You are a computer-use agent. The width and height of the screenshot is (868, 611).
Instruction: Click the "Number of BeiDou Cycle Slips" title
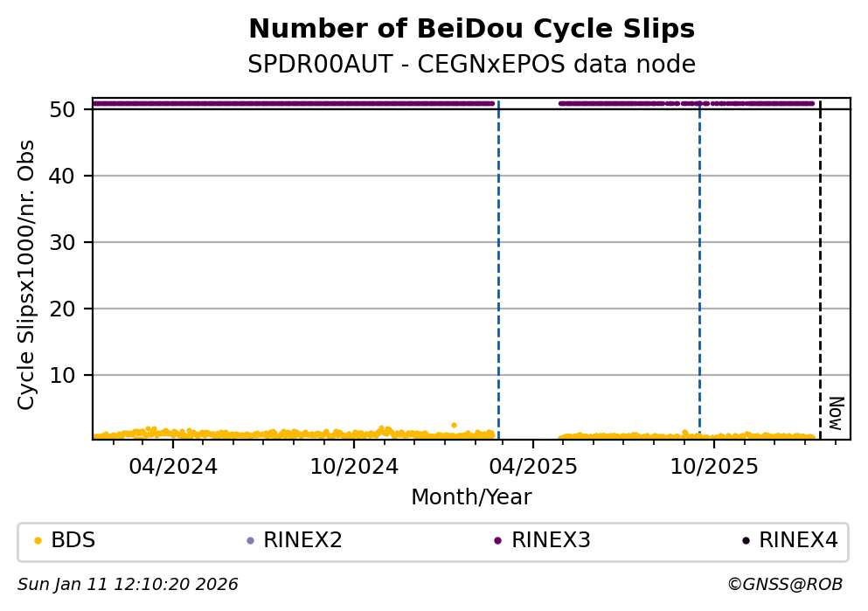click(x=471, y=30)
